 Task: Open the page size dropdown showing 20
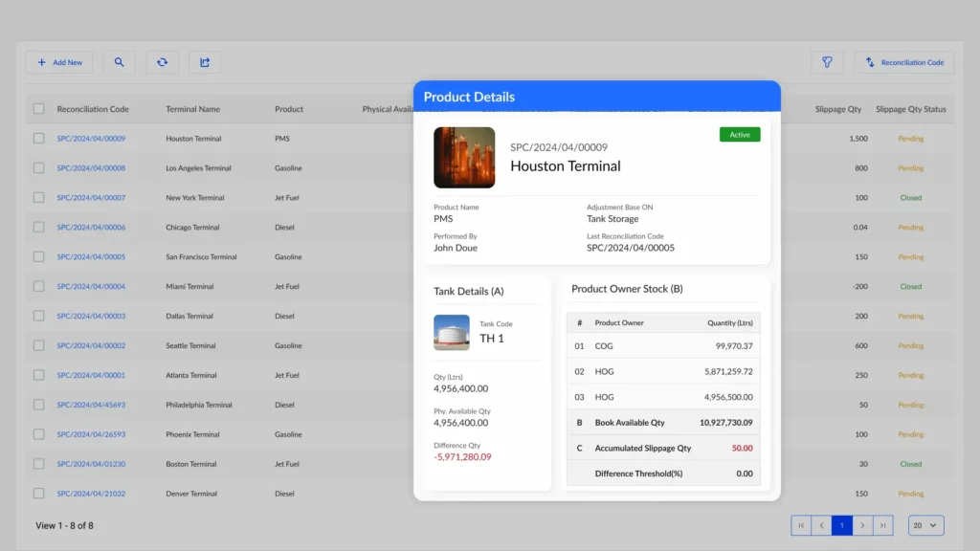925,525
